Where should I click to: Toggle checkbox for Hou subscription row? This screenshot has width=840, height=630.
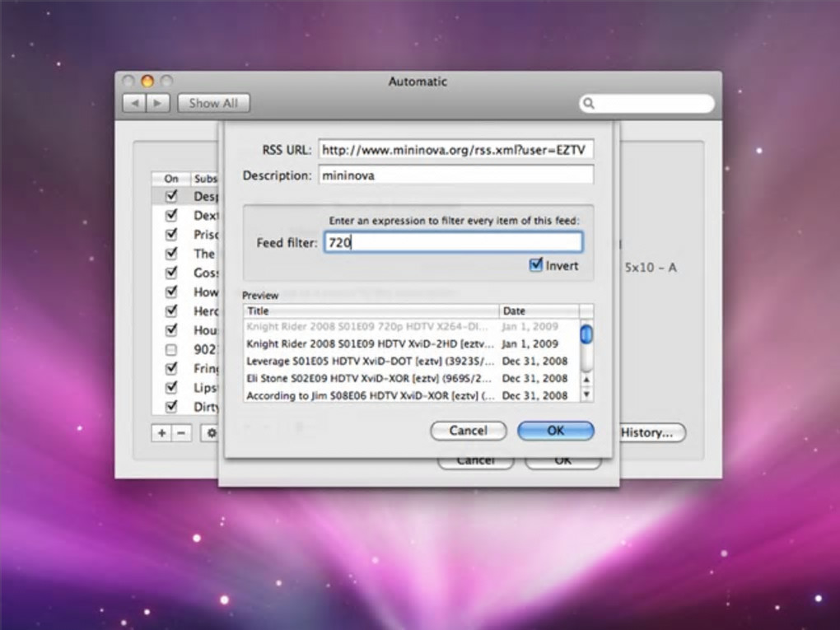(x=171, y=330)
